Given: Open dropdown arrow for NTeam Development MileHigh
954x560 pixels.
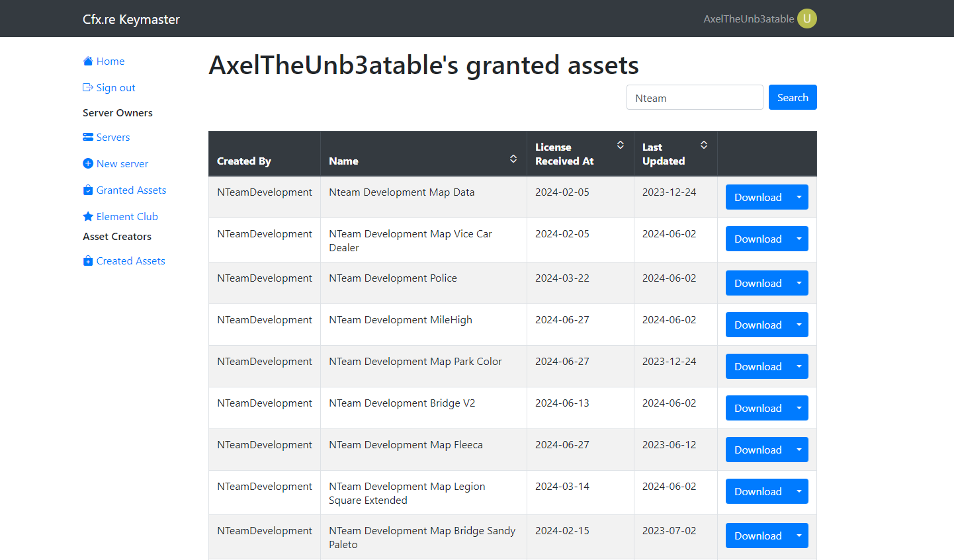Looking at the screenshot, I should (799, 325).
